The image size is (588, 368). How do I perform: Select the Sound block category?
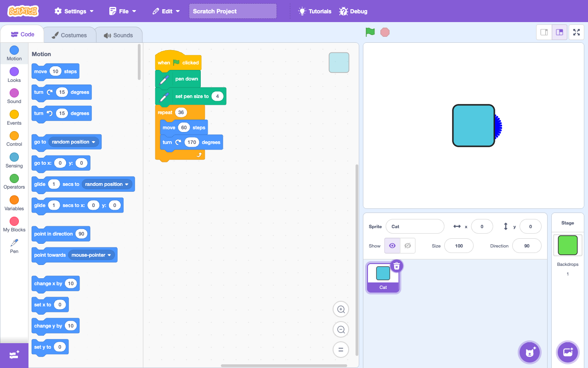pyautogui.click(x=14, y=96)
